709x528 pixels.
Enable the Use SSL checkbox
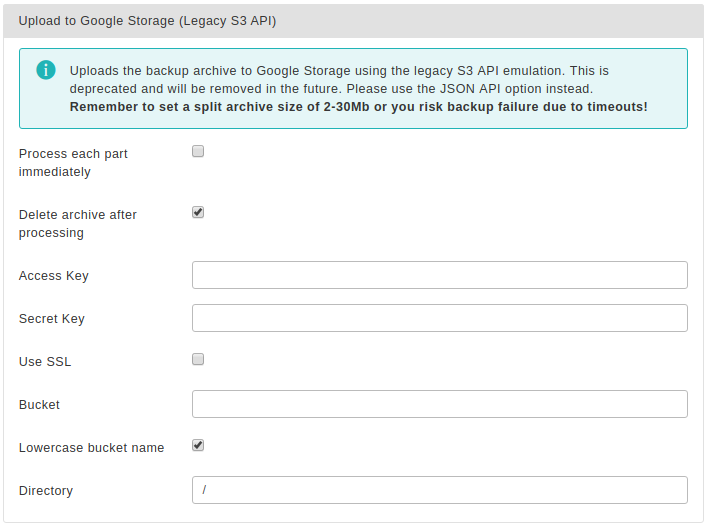(198, 359)
